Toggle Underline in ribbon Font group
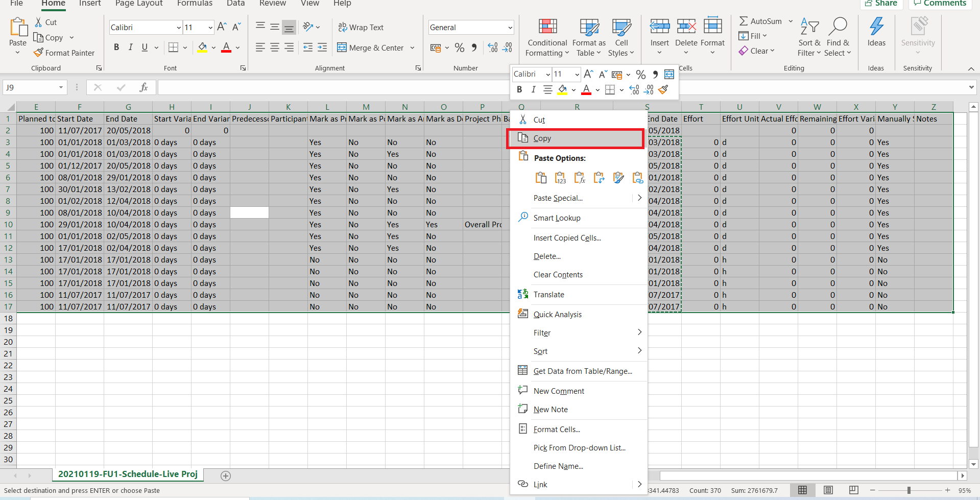This screenshot has height=500, width=980. point(145,47)
